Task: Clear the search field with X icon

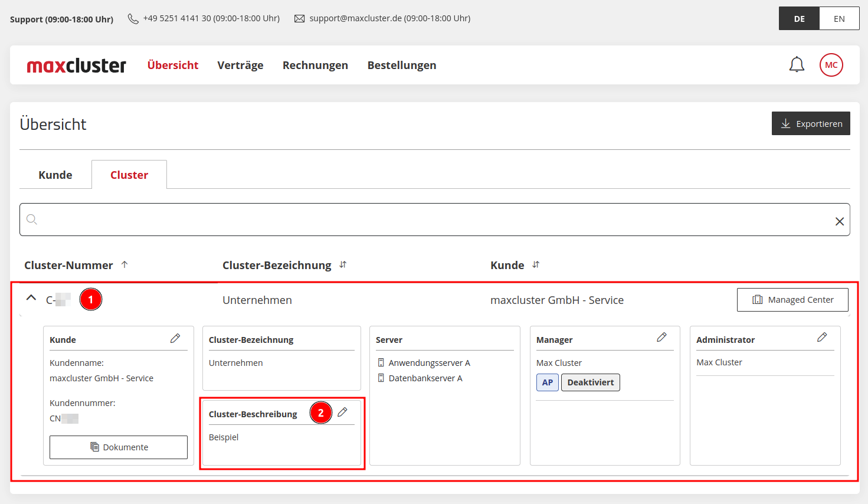Action: tap(839, 221)
